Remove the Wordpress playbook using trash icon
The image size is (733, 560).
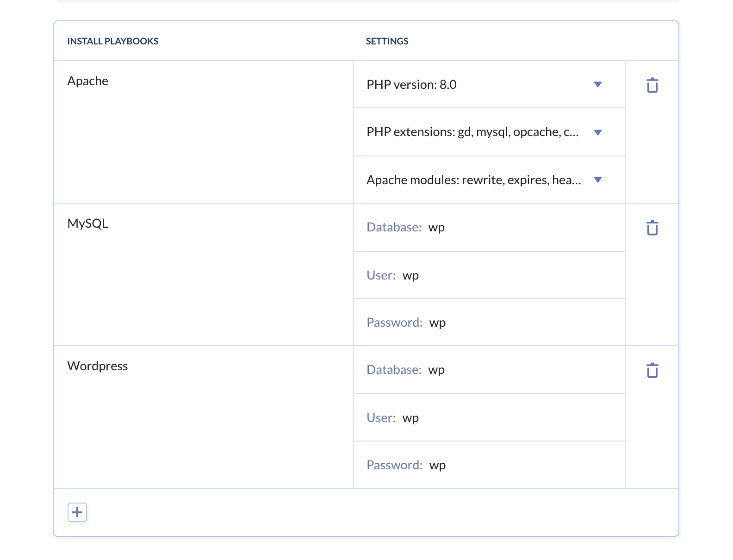pos(652,370)
